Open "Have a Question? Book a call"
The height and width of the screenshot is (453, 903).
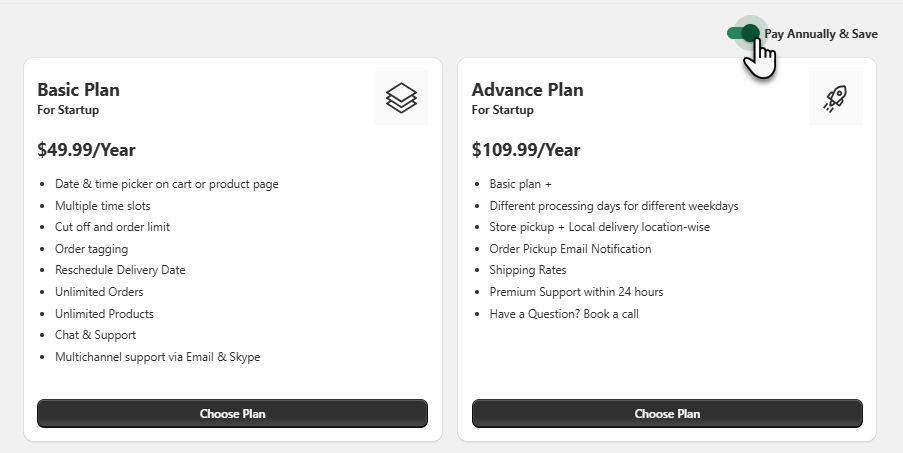(564, 314)
